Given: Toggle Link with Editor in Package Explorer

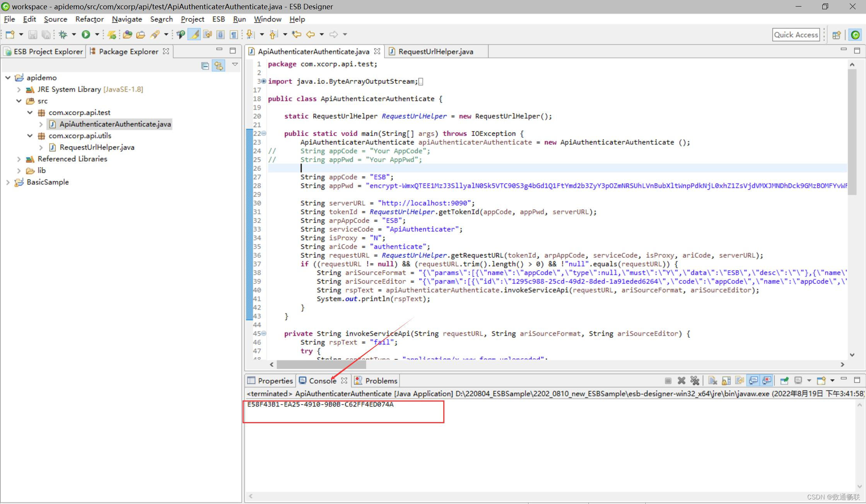Looking at the screenshot, I should [x=219, y=66].
